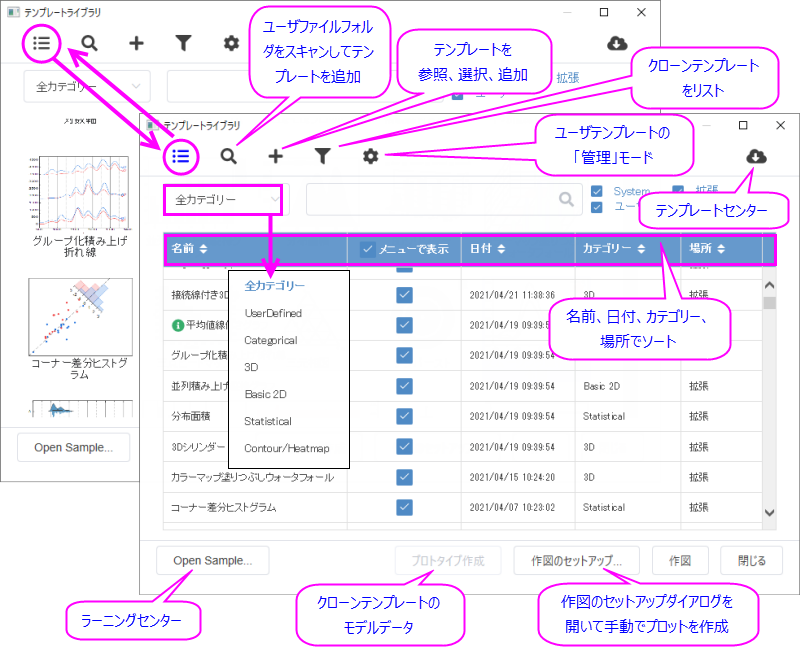Image resolution: width=800 pixels, height=649 pixels.
Task: Click the magnifier inside the front window search box
Action: [x=566, y=199]
